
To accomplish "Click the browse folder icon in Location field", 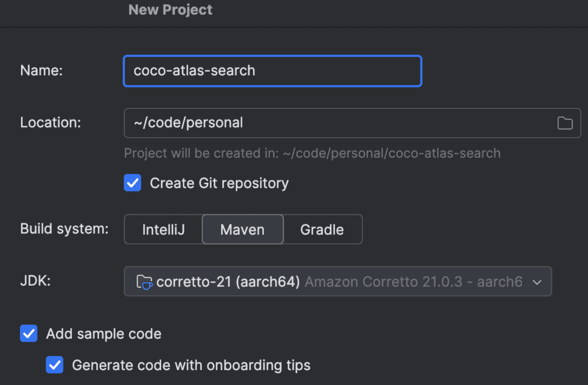I will pos(565,123).
